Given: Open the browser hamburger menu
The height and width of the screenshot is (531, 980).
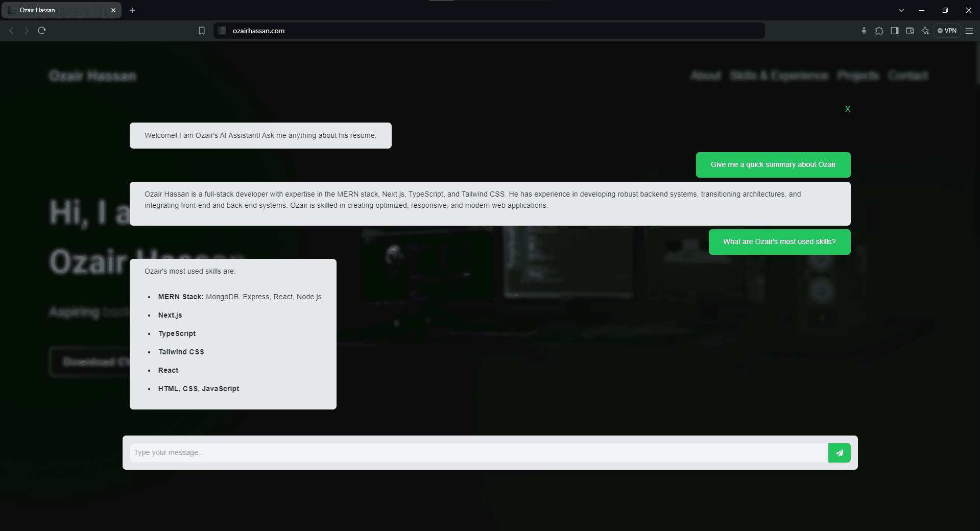Looking at the screenshot, I should 969,31.
